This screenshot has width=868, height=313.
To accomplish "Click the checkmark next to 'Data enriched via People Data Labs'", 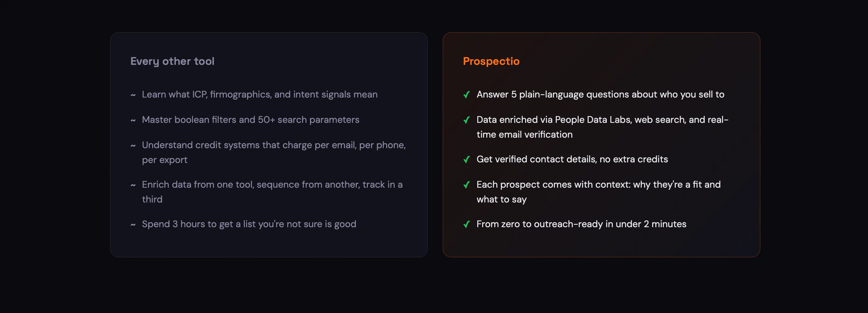I will (467, 120).
